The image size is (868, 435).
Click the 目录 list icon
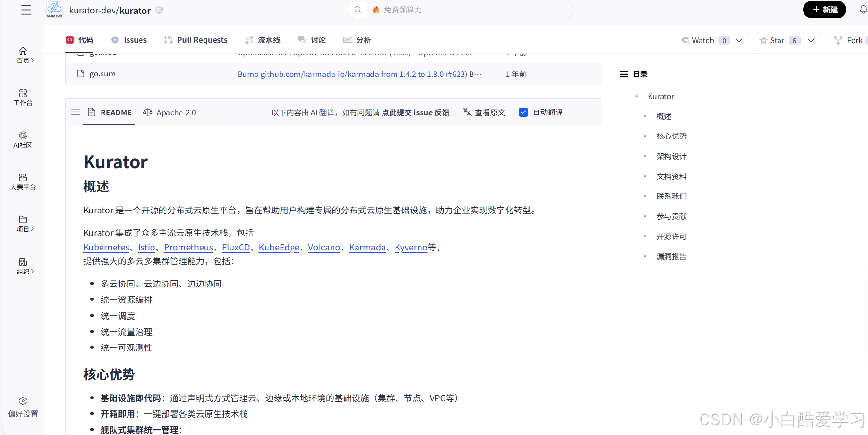624,74
